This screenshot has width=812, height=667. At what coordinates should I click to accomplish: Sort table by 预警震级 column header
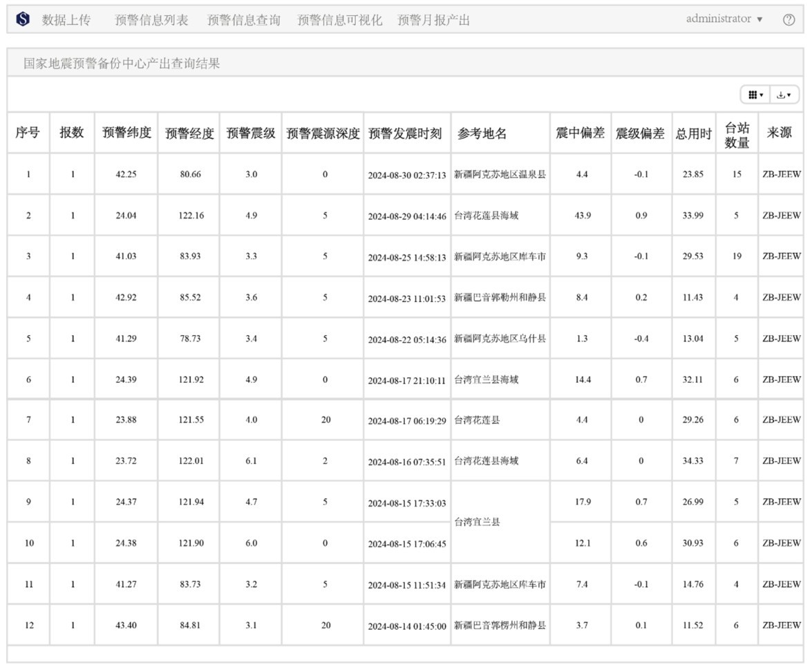251,133
